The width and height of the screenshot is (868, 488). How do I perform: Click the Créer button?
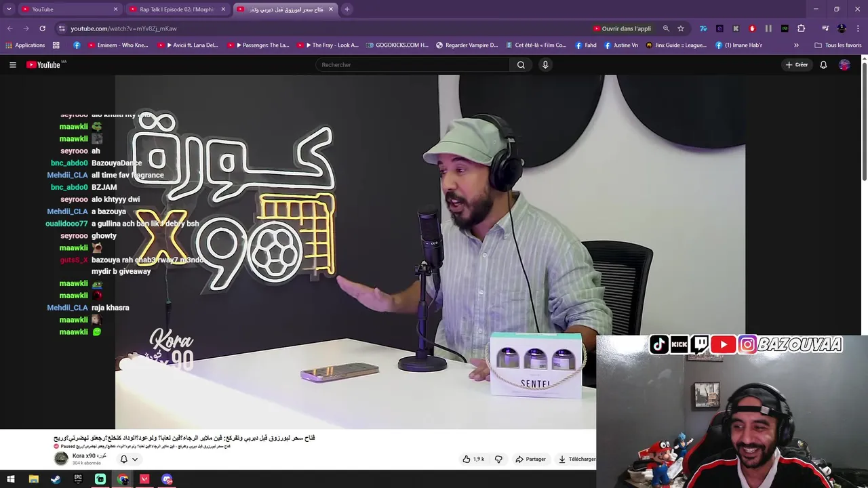(x=797, y=64)
